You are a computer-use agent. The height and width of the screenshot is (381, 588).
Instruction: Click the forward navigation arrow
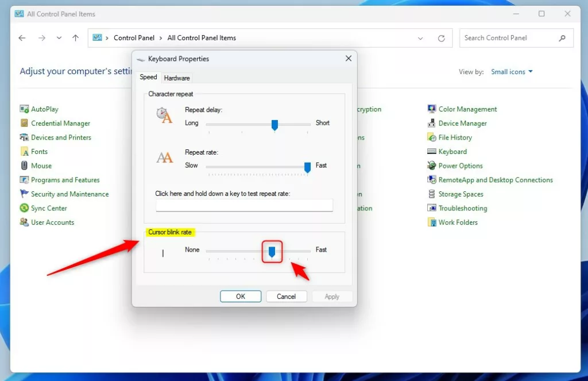pyautogui.click(x=41, y=38)
